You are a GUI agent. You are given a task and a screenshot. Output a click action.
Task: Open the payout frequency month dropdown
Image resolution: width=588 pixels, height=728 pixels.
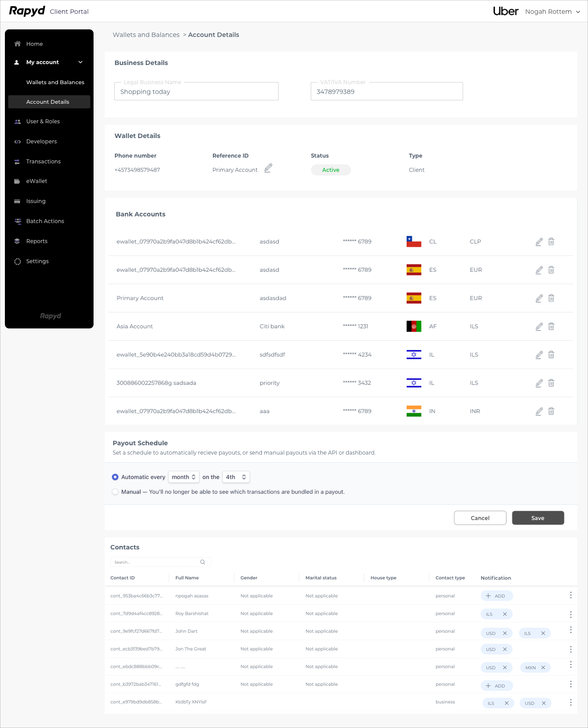184,477
